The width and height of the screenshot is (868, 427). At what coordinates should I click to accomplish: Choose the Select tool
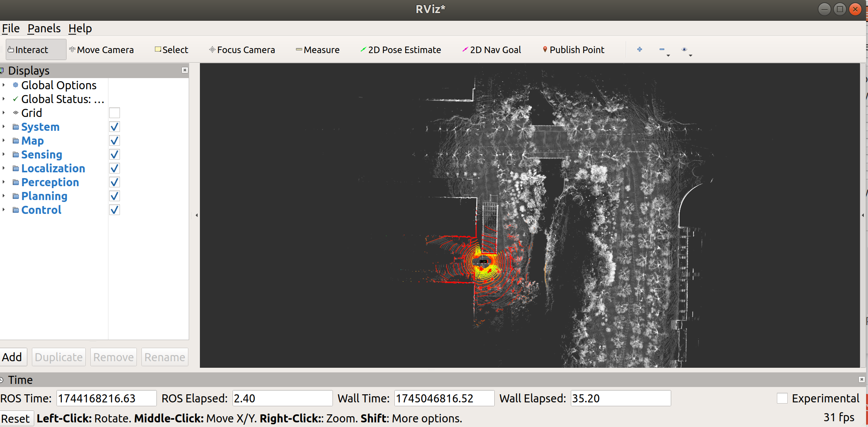[171, 50]
